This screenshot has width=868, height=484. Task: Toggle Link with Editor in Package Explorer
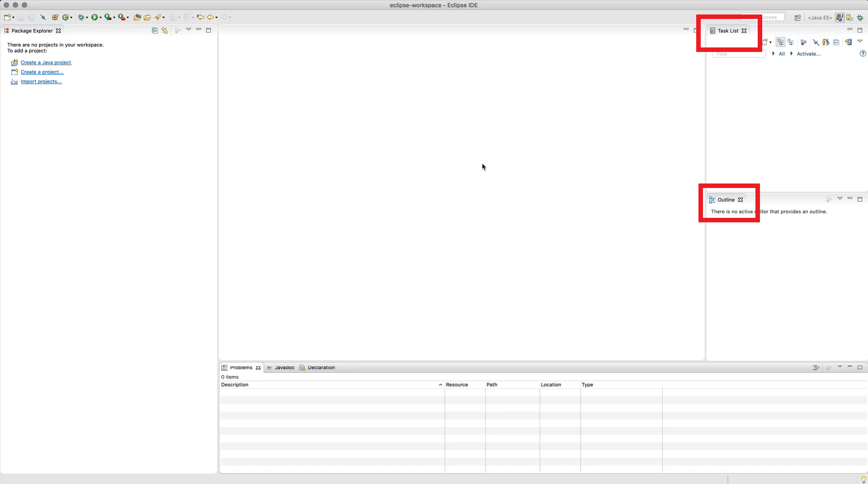(x=165, y=30)
